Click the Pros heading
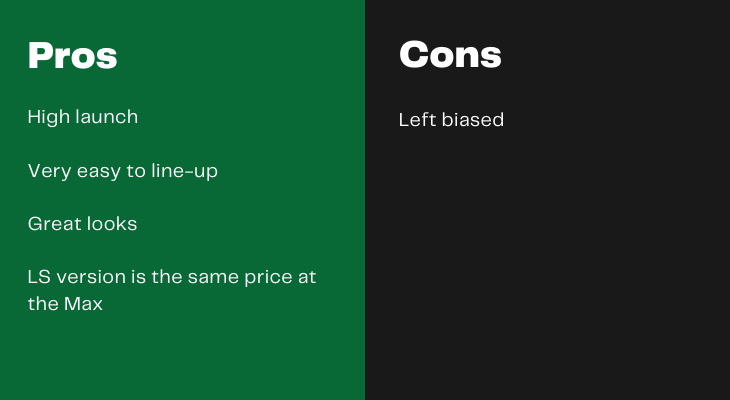This screenshot has height=400, width=730. [72, 56]
